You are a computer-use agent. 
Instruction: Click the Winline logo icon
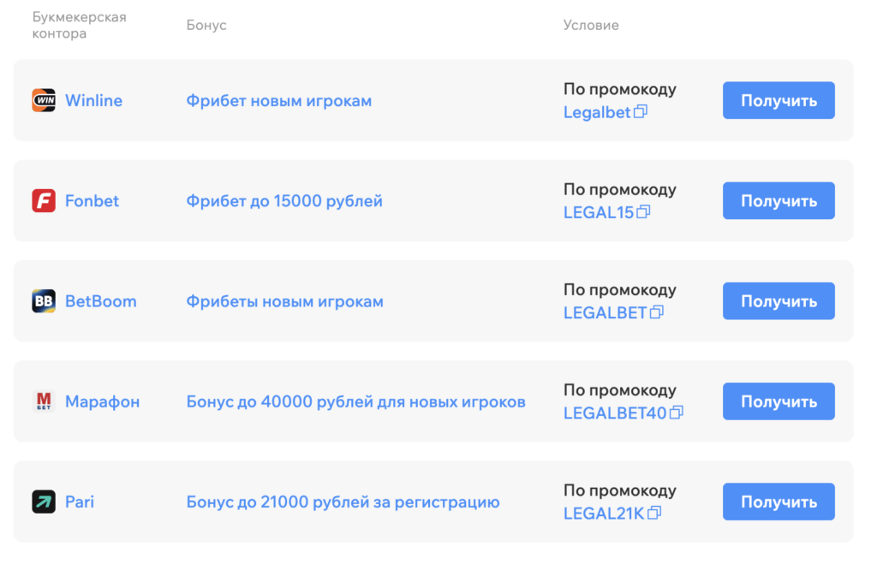tap(44, 101)
